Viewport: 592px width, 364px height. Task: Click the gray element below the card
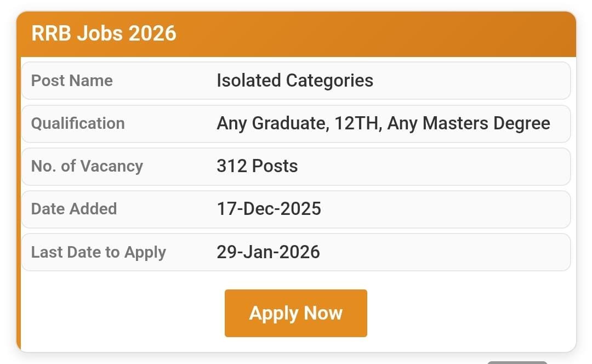pyautogui.click(x=517, y=362)
